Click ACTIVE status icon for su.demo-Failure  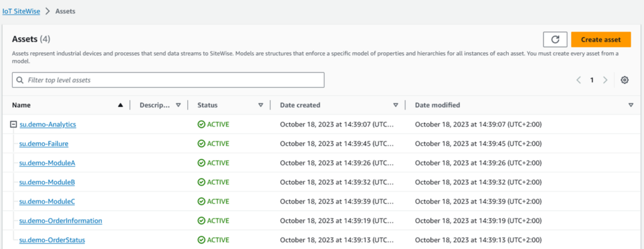201,144
